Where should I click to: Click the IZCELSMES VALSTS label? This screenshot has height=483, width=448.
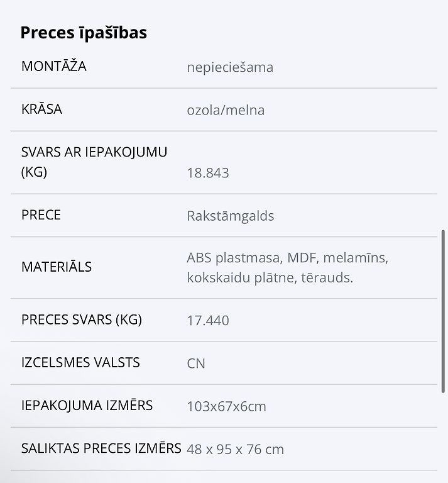tap(80, 362)
